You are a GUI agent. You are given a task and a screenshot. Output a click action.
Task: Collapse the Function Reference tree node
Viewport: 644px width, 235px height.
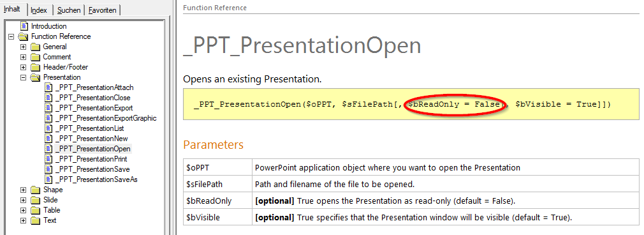point(11,36)
